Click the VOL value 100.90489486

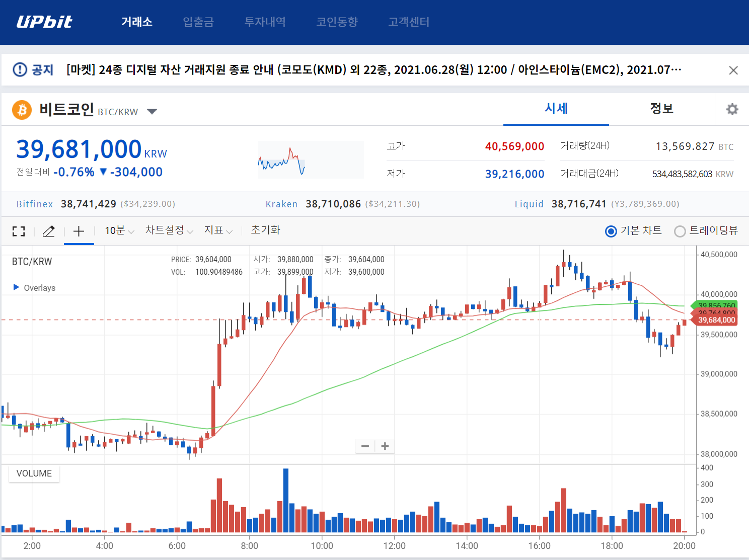pyautogui.click(x=219, y=272)
